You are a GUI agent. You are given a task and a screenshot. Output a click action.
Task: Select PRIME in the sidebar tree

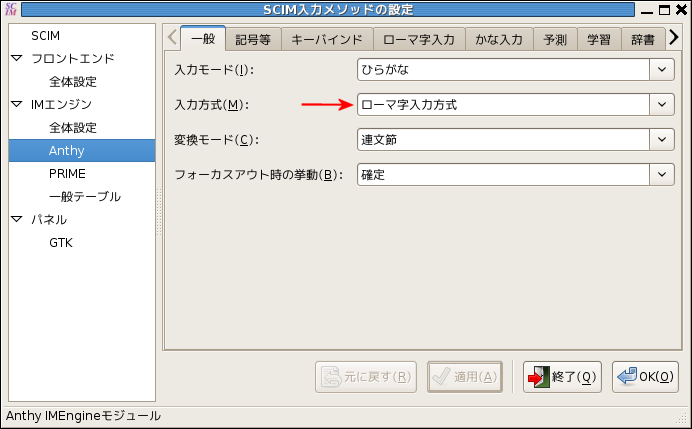point(67,173)
